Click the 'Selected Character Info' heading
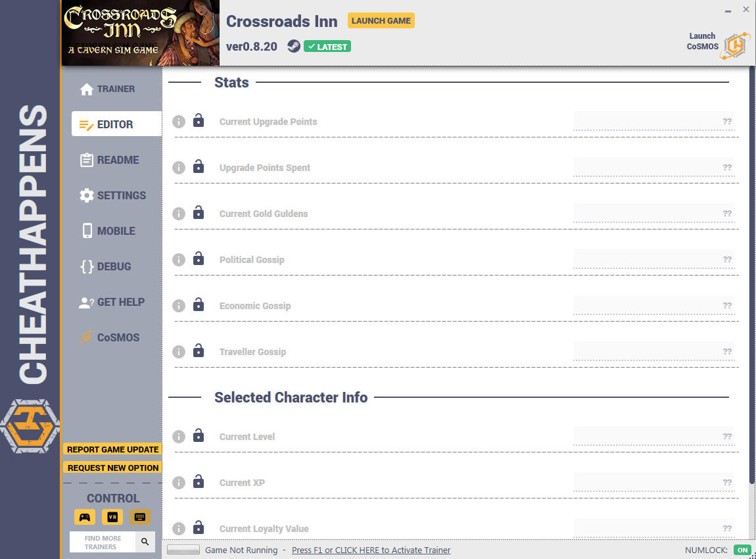Screen dimensions: 756x559 291,397
